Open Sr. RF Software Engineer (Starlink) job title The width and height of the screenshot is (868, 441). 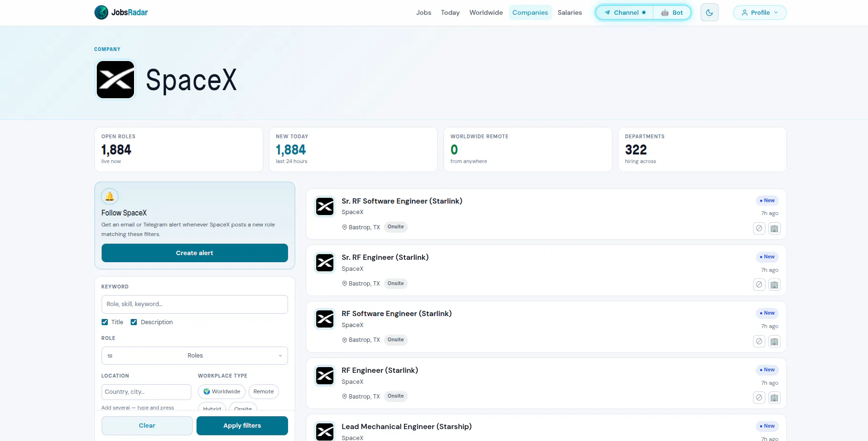pyautogui.click(x=402, y=201)
